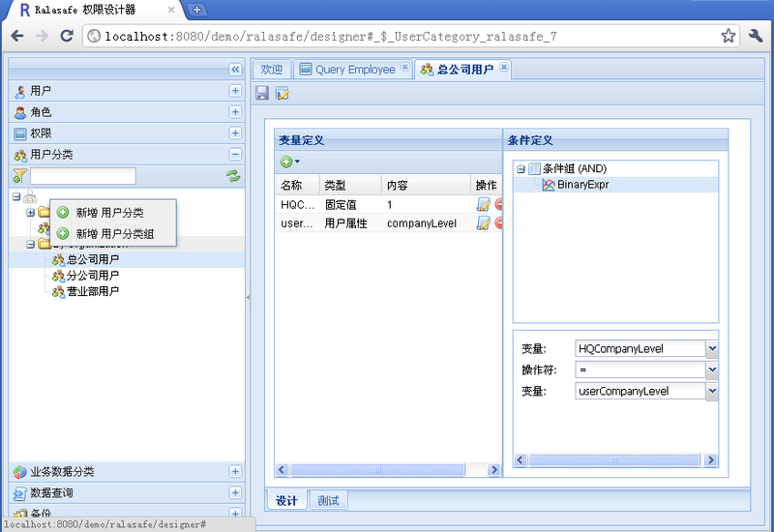Delete the user... variable row

coord(499,223)
